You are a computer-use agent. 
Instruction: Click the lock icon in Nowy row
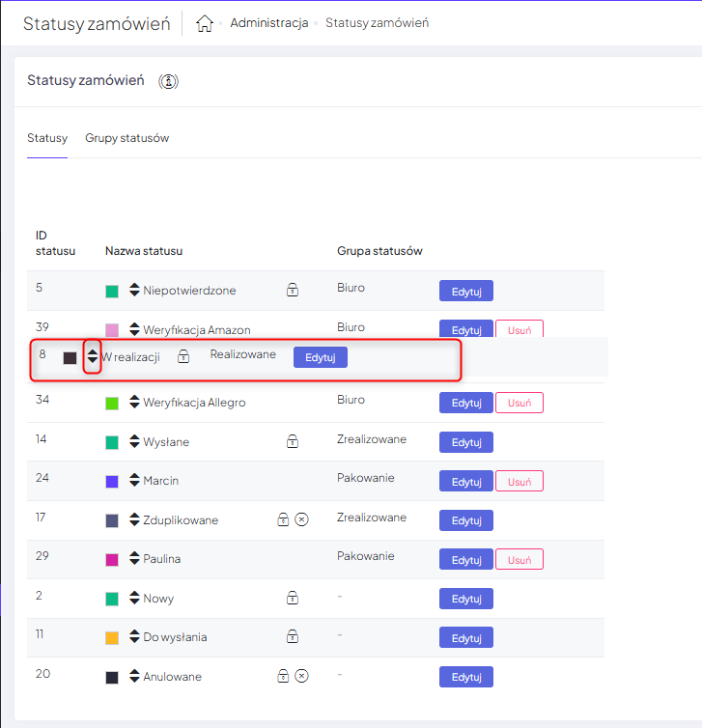tap(292, 598)
